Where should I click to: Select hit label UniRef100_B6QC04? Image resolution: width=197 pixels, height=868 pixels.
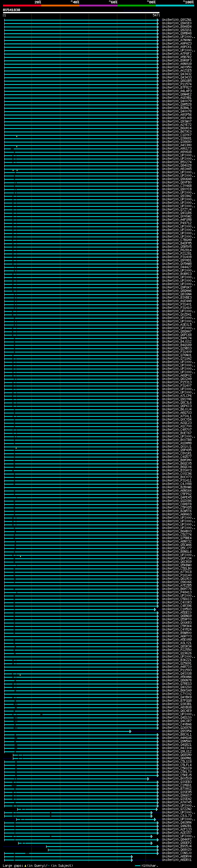(x=176, y=467)
